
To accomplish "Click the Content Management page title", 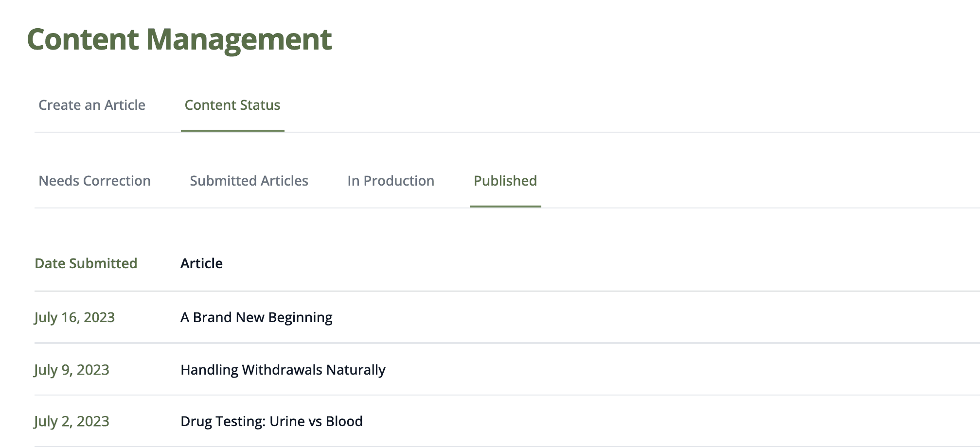I will (179, 39).
